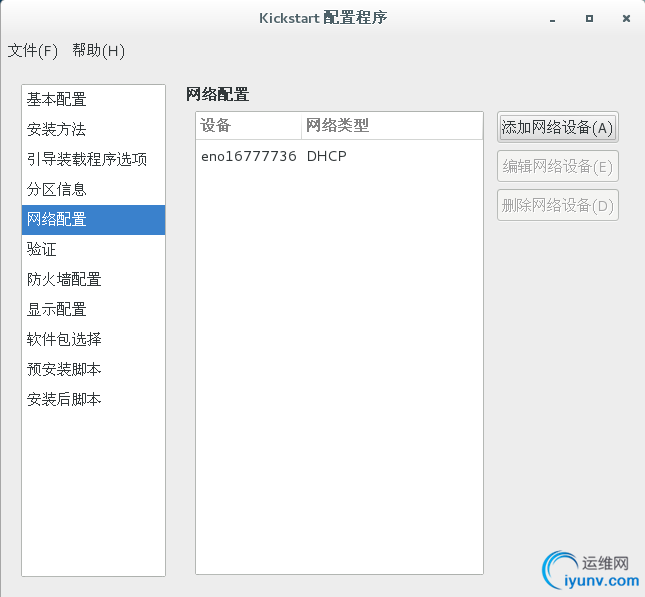Click 删除网络设备(D) button
Viewport: 645px width, 597px height.
point(557,205)
